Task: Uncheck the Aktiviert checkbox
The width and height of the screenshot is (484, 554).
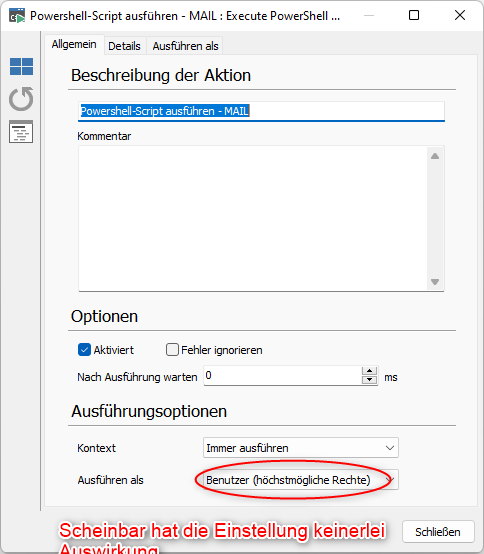Action: (84, 350)
